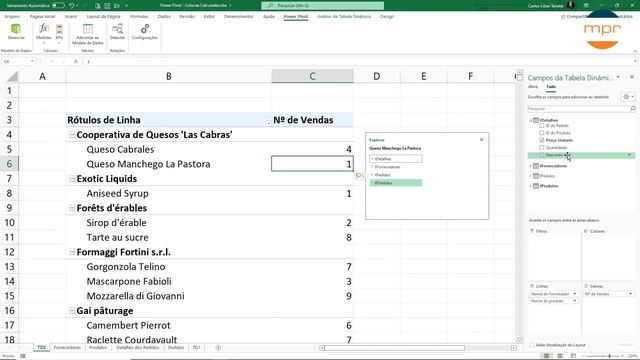Click the Compartilhar button
The height and width of the screenshot is (360, 640).
(573, 16)
